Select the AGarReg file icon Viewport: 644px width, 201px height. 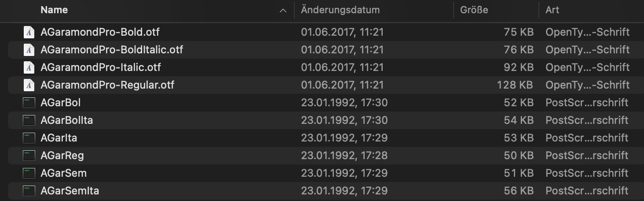(x=29, y=156)
